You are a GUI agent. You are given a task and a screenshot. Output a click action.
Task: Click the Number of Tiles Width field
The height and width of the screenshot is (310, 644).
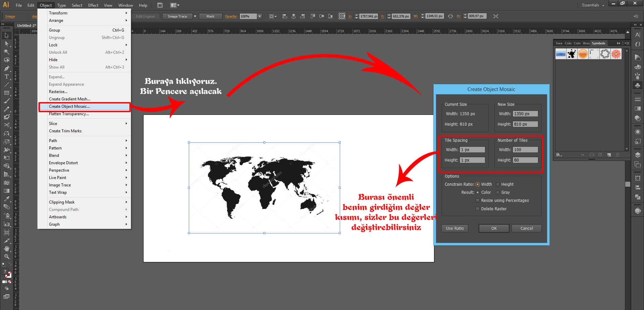[525, 150]
